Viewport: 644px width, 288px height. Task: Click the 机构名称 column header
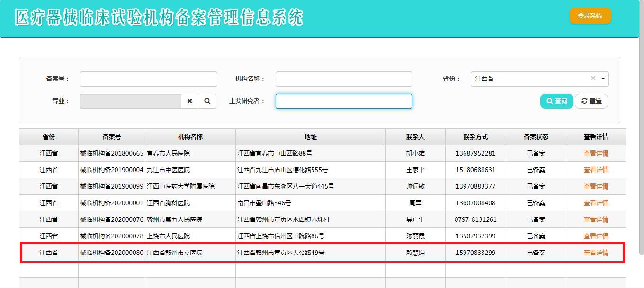point(190,137)
